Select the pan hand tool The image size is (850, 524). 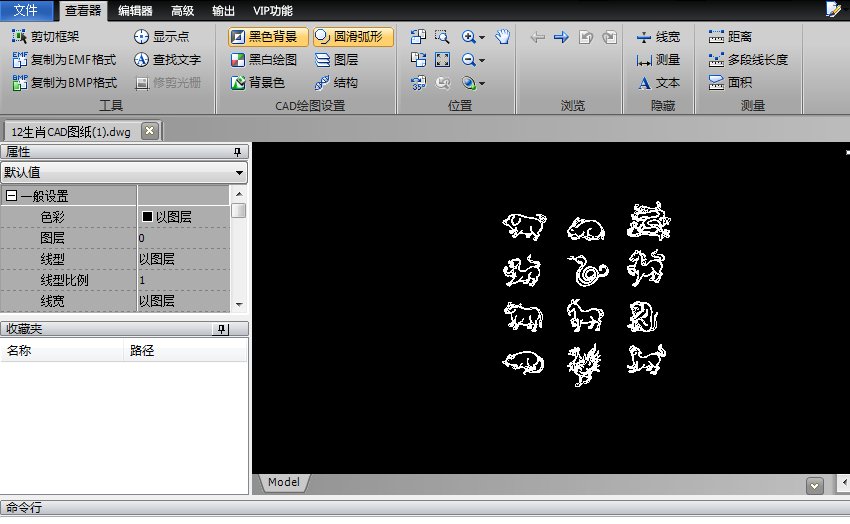click(503, 37)
